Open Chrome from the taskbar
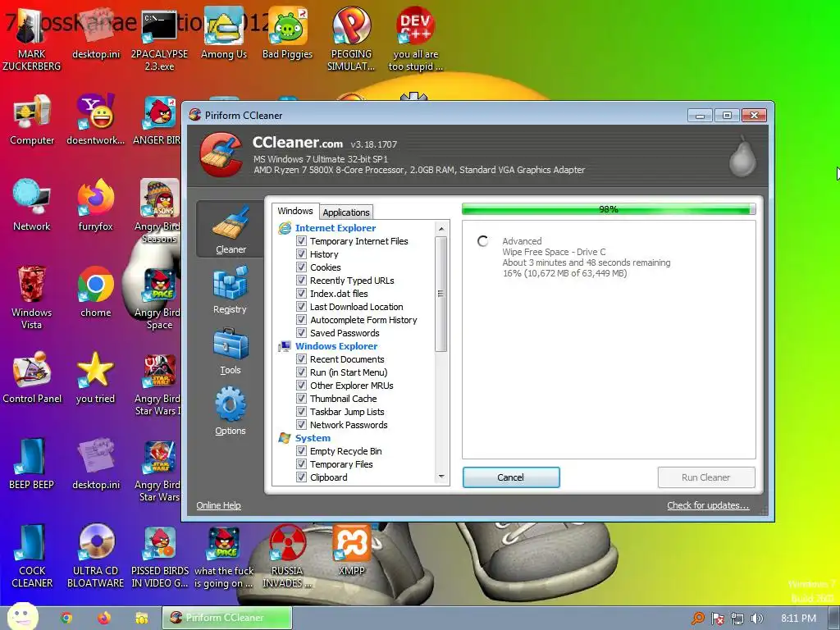The height and width of the screenshot is (630, 840). pos(66,618)
